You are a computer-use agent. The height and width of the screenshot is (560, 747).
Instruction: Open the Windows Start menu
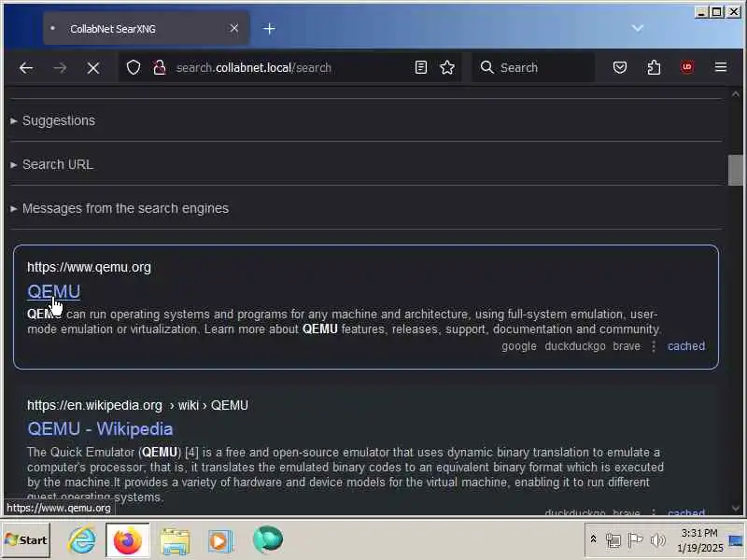[26, 540]
